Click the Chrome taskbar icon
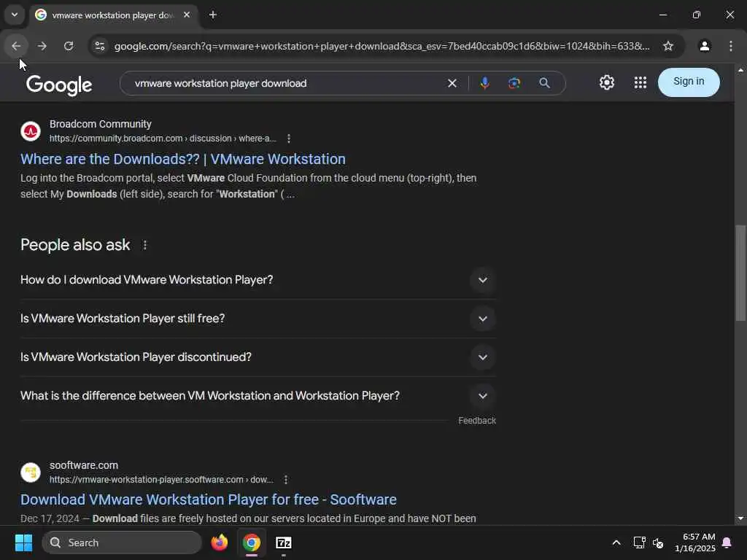Screen dimensions: 747x560 pos(252,542)
